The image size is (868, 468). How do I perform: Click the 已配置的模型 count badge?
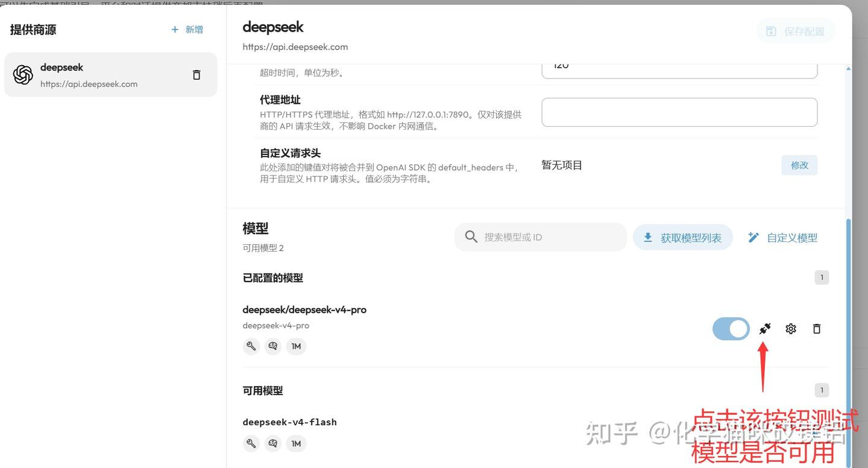point(822,277)
